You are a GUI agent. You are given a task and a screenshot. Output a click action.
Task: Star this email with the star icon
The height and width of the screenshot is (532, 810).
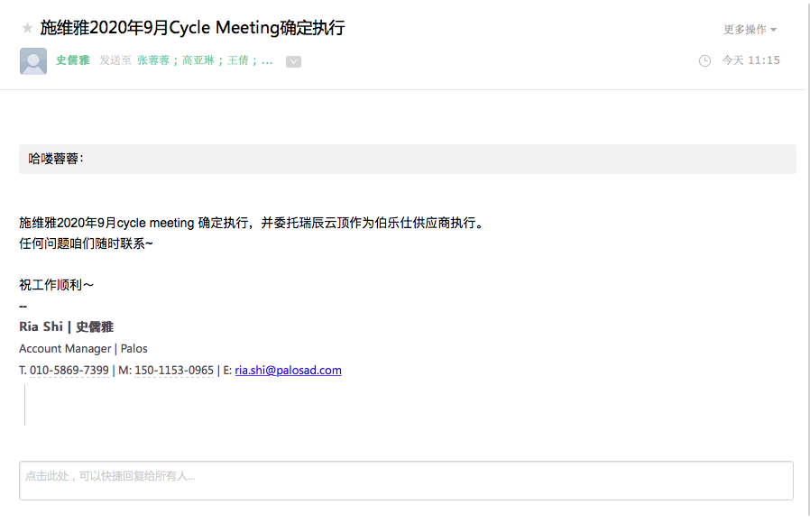27,28
